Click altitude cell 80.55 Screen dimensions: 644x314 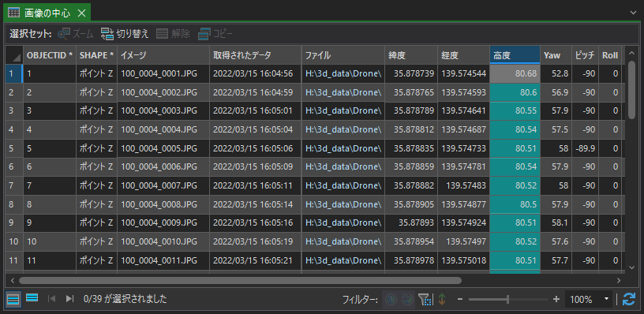coord(515,111)
